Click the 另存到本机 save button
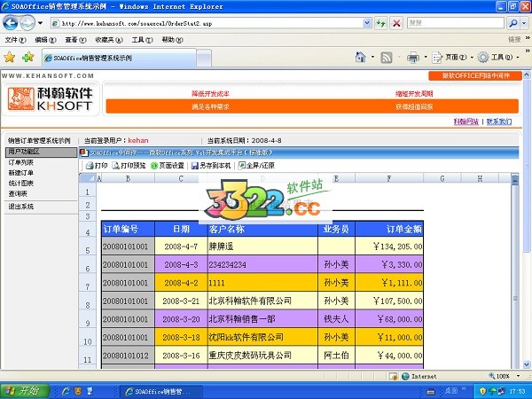This screenshot has width=532, height=399. pyautogui.click(x=211, y=165)
